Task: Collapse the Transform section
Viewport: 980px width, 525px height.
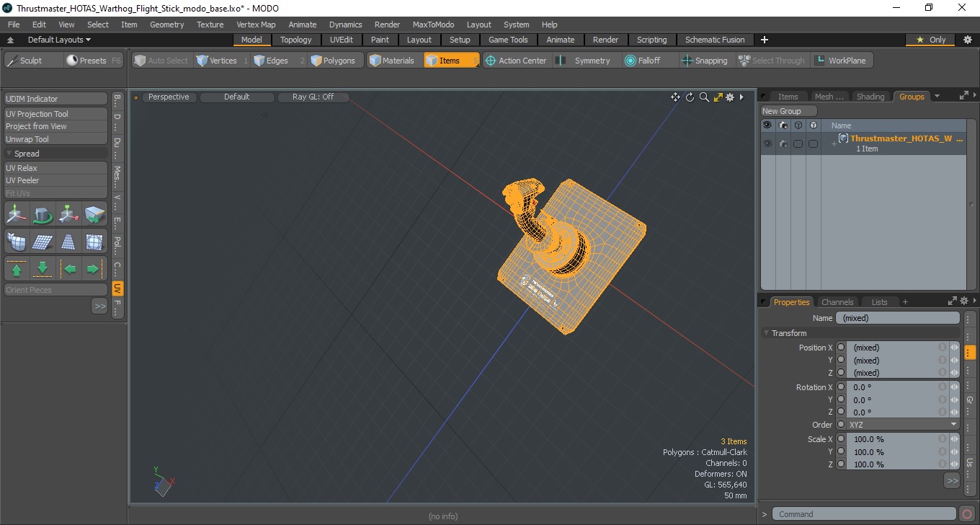Action: point(766,333)
